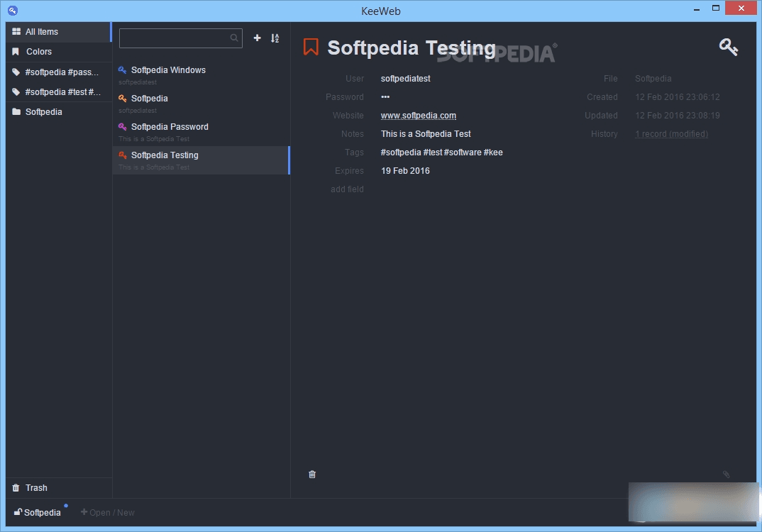This screenshot has height=532, width=762.
Task: Close the KeeWeb window
Action: (741, 8)
